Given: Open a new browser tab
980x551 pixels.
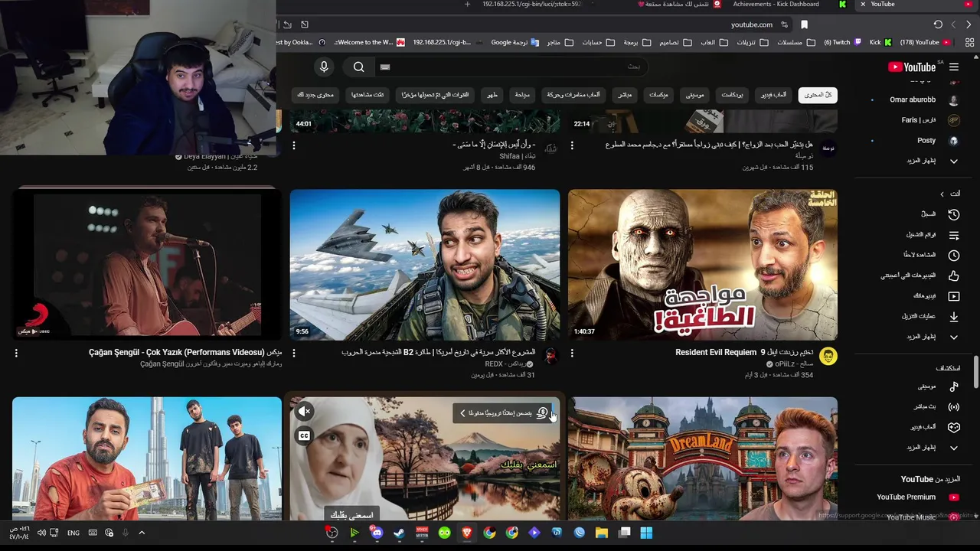Looking at the screenshot, I should click(x=467, y=5).
